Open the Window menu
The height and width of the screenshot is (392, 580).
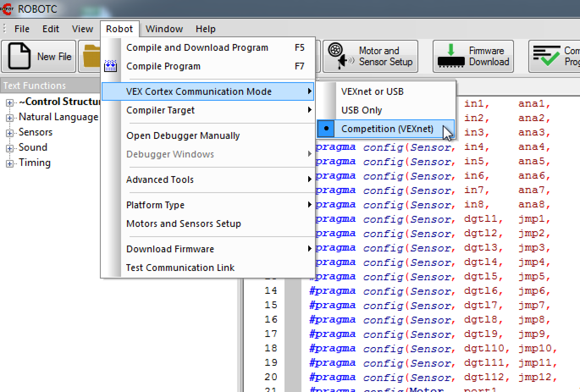coord(164,29)
